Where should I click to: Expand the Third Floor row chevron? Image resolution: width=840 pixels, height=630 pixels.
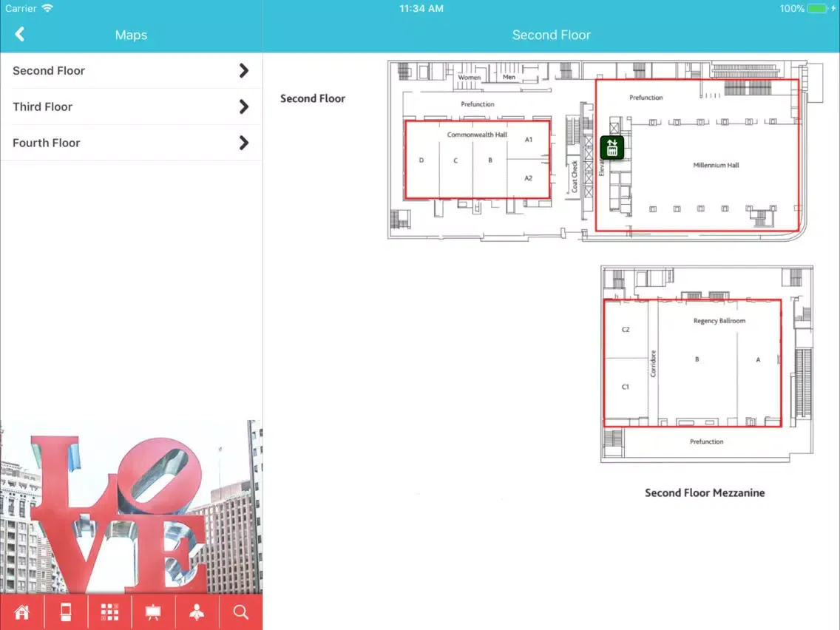[x=244, y=106]
